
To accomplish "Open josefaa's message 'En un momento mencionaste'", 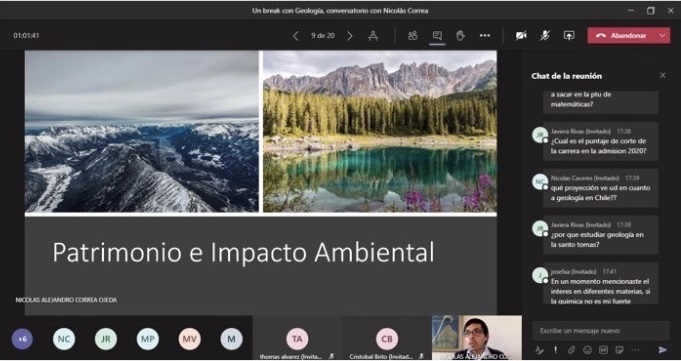I will 601,283.
